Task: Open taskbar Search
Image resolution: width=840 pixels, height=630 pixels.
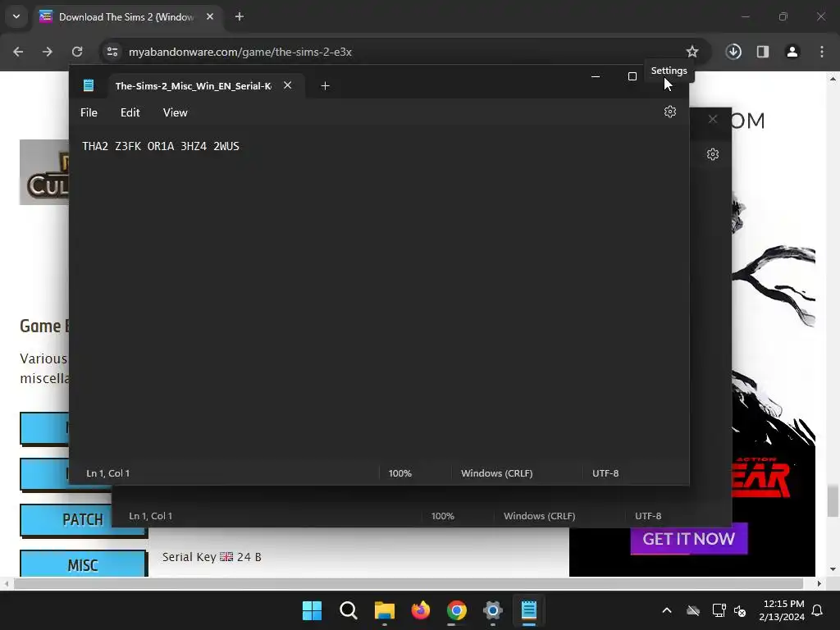Action: point(348,610)
